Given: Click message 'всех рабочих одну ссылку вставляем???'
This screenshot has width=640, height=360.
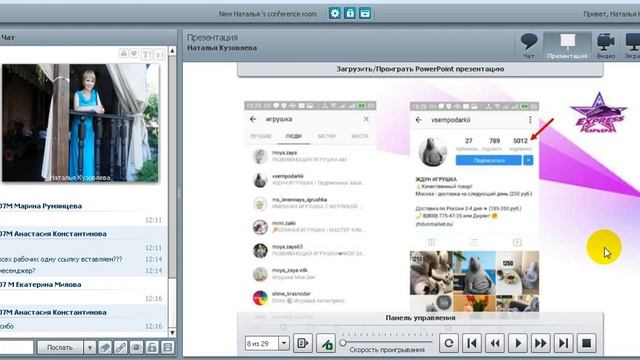Looking at the screenshot, I should (61, 259).
